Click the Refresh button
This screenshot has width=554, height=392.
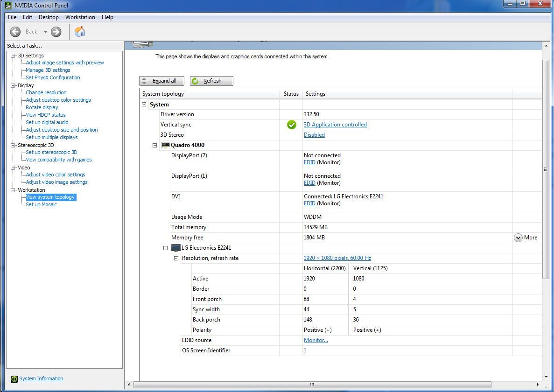coord(211,81)
